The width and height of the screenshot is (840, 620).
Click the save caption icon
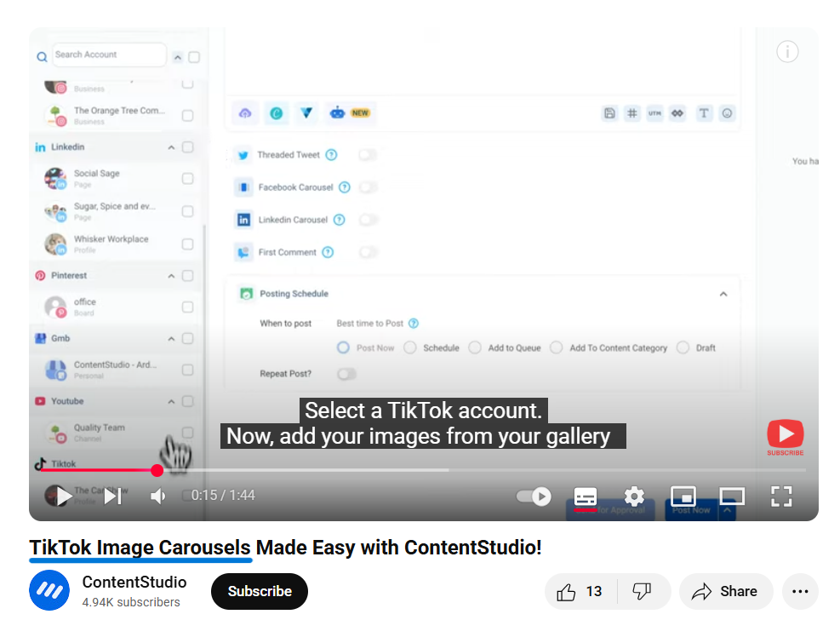point(609,113)
